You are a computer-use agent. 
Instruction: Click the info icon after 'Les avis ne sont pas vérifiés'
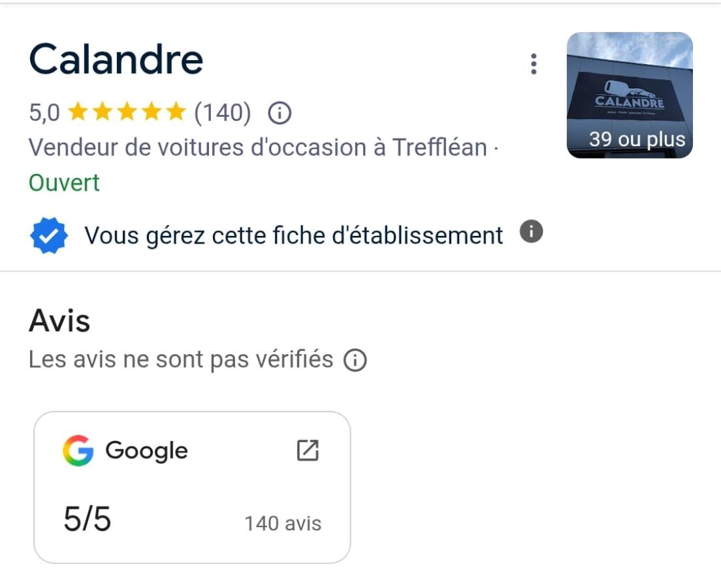coord(353,359)
